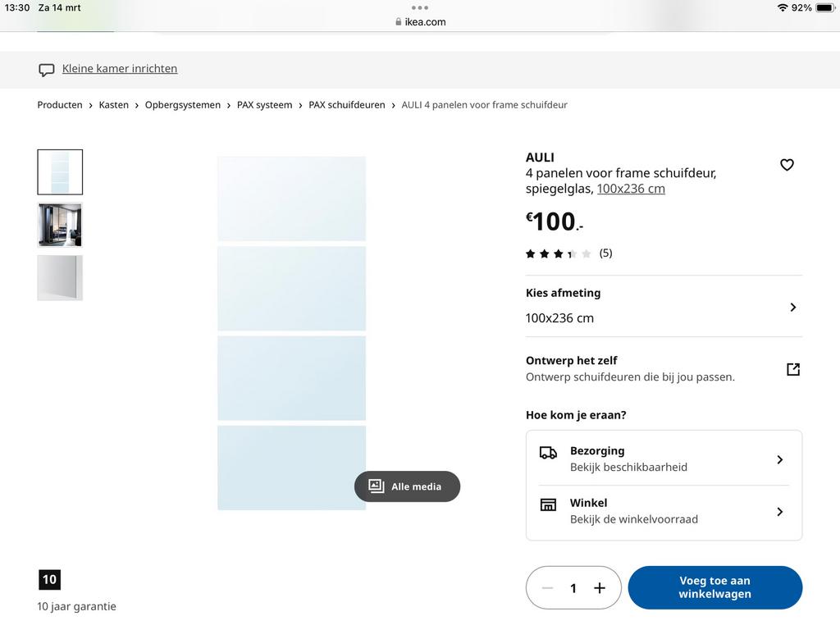
Task: Add AULI to favorites with heart icon
Action: click(787, 164)
